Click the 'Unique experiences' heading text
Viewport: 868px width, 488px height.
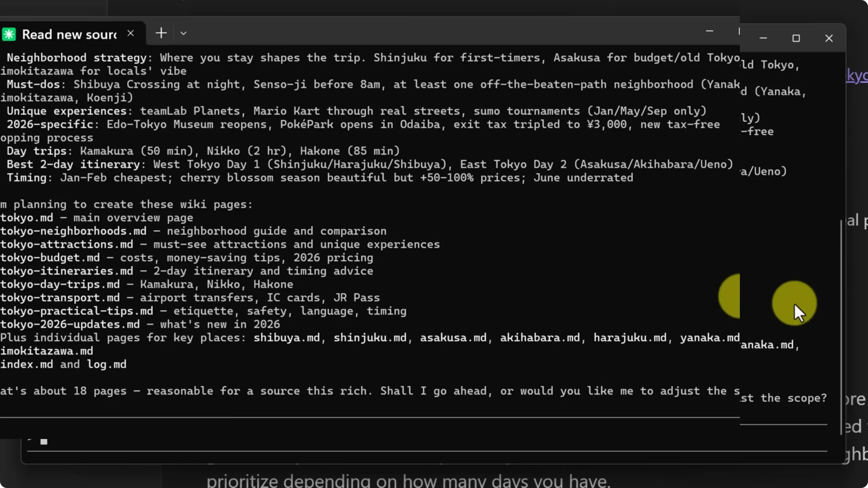pos(67,111)
